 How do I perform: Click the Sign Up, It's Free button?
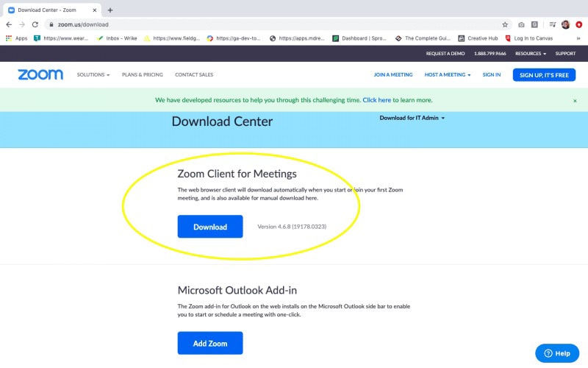click(x=544, y=75)
